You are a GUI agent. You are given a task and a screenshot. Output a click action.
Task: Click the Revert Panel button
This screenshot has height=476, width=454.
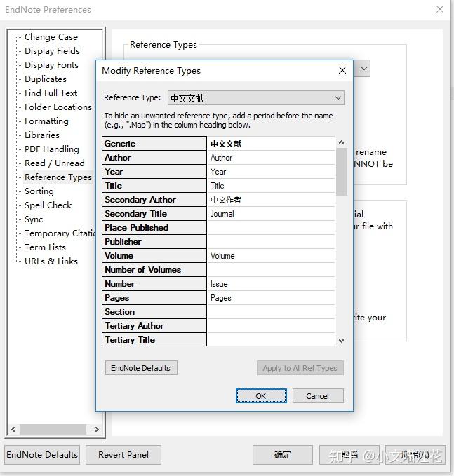click(x=123, y=455)
